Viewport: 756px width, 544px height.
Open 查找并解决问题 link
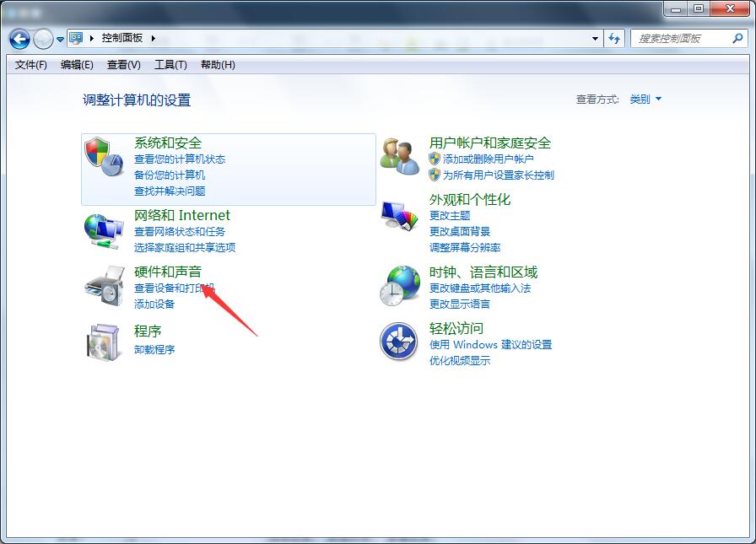click(170, 191)
